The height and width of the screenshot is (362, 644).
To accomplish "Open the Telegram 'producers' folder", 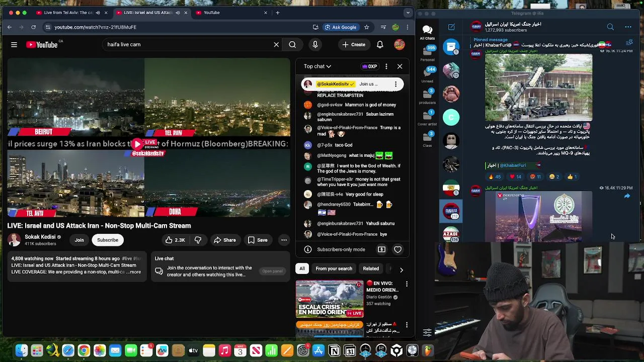I will pyautogui.click(x=428, y=97).
